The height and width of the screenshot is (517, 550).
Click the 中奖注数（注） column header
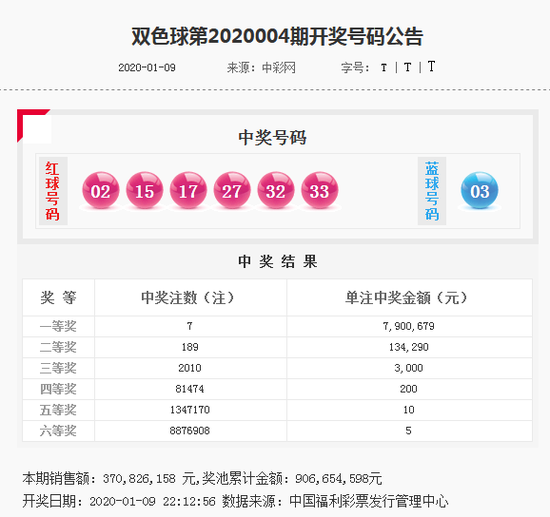pyautogui.click(x=188, y=298)
